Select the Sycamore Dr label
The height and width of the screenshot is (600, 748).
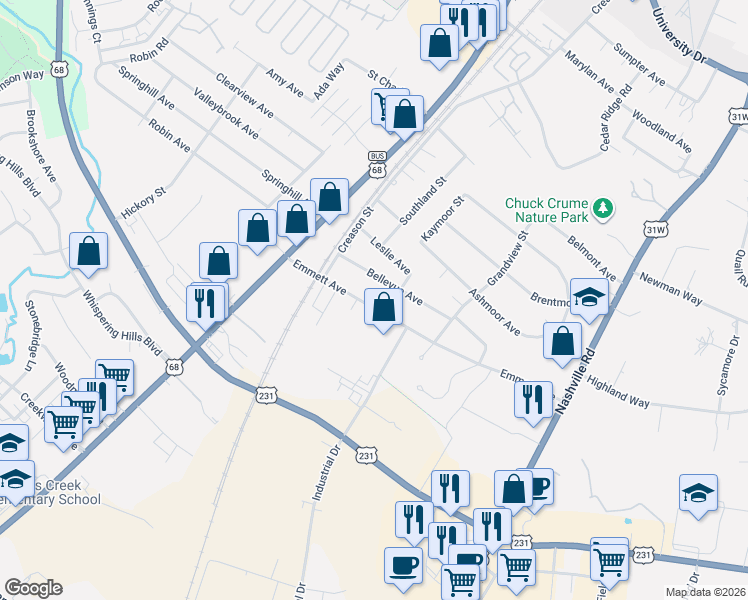(728, 366)
